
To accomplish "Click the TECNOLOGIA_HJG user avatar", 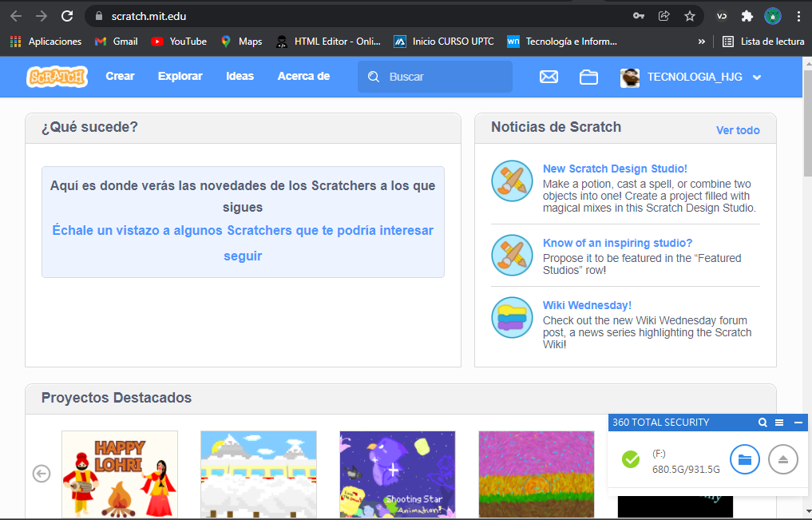I will (x=630, y=77).
